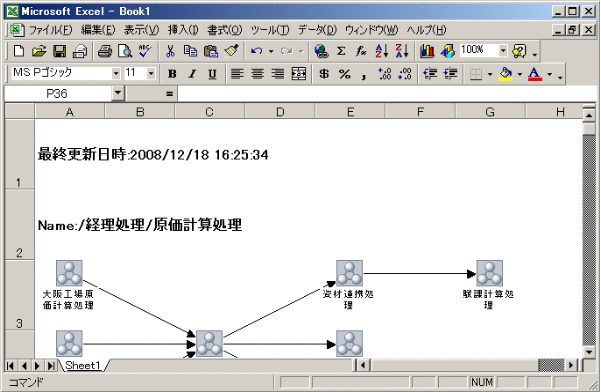Select column C header
601x392 pixels.
point(209,112)
